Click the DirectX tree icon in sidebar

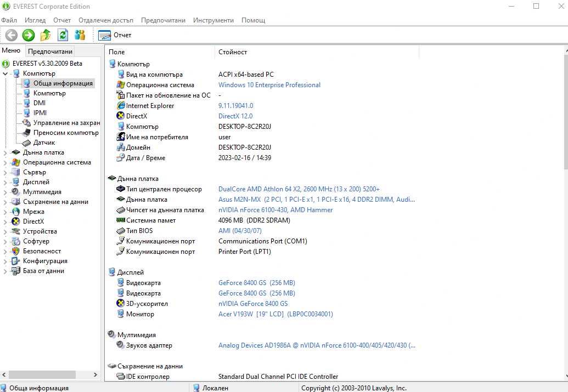tap(16, 221)
